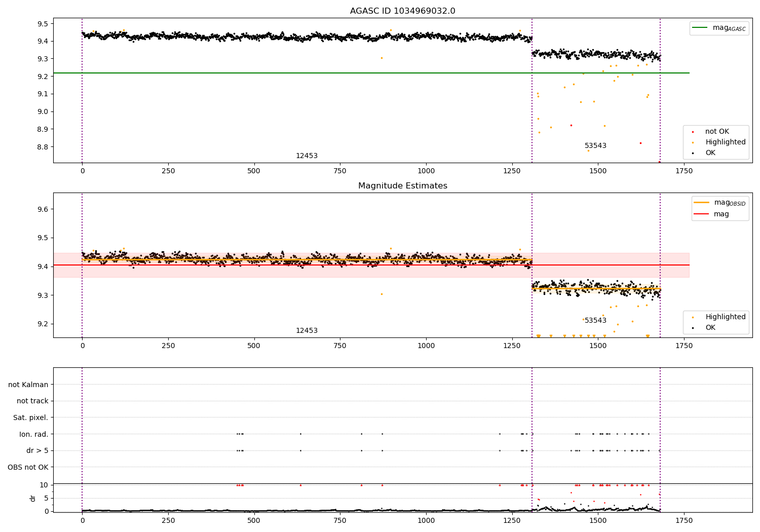Click the 'dr > 5' row label
The width and height of the screenshot is (760, 532).
(37, 451)
